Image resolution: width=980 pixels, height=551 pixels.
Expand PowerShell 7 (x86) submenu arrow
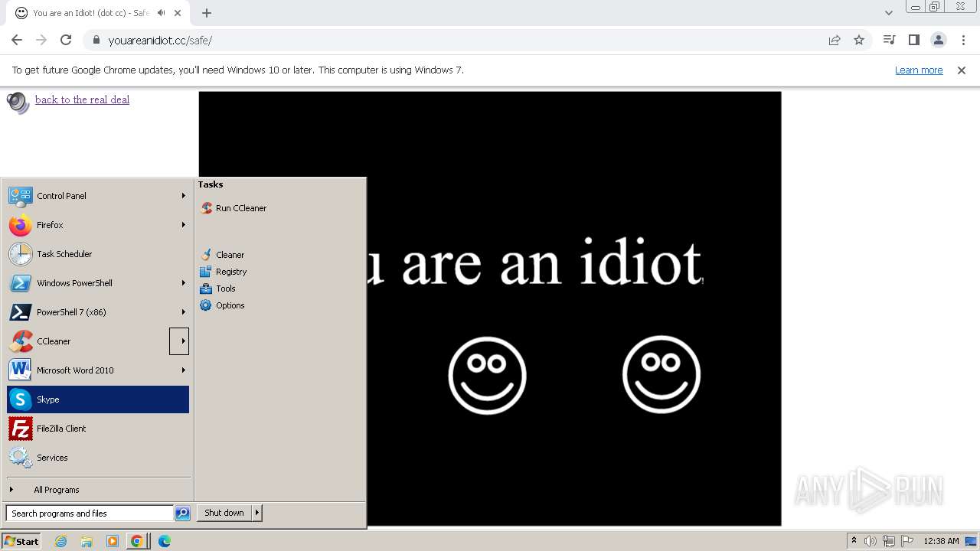pyautogui.click(x=183, y=312)
